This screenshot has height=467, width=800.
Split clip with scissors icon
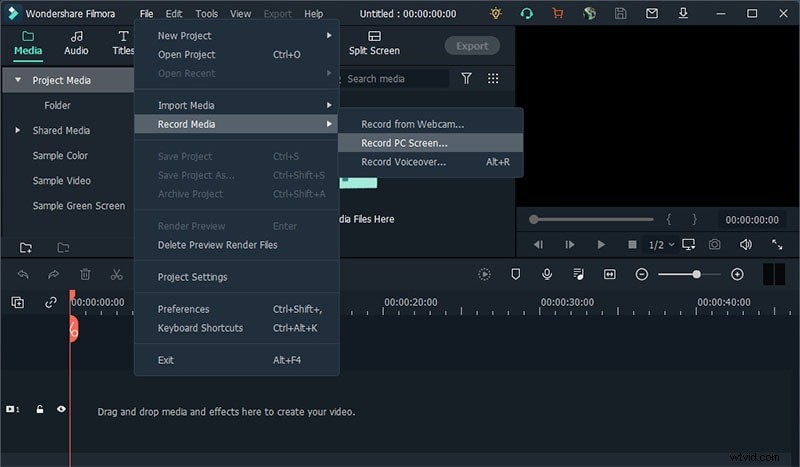pos(116,275)
